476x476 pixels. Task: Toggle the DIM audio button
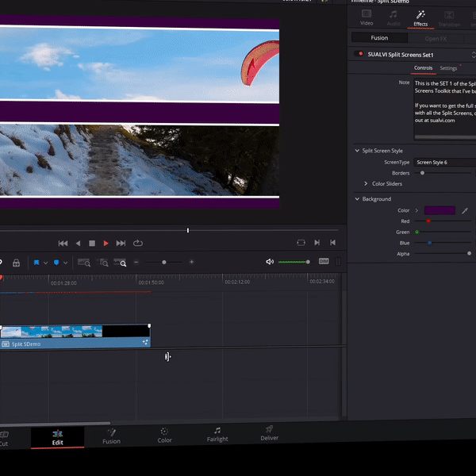point(324,261)
